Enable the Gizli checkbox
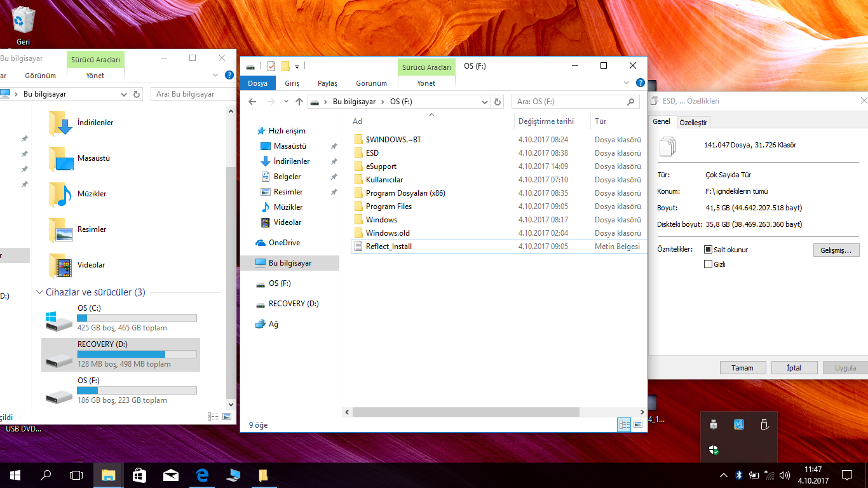Screen dimensions: 868x488 click(709, 264)
